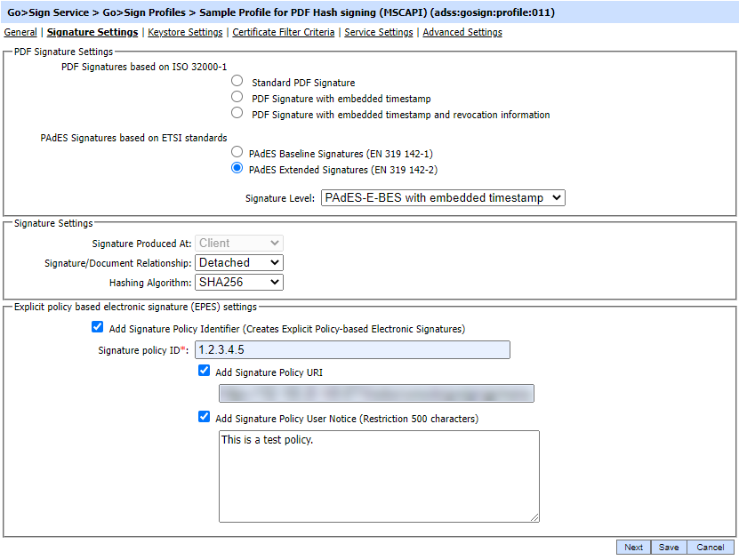This screenshot has width=739, height=560.
Task: Open Signature/Document Relationship dropdown
Action: pyautogui.click(x=238, y=263)
